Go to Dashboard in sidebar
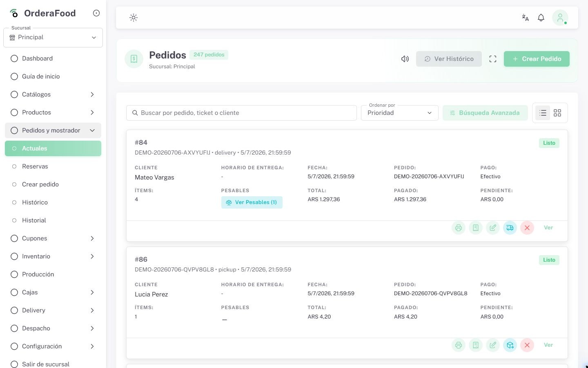Screen dimensions: 588x368 click(x=53, y=58)
